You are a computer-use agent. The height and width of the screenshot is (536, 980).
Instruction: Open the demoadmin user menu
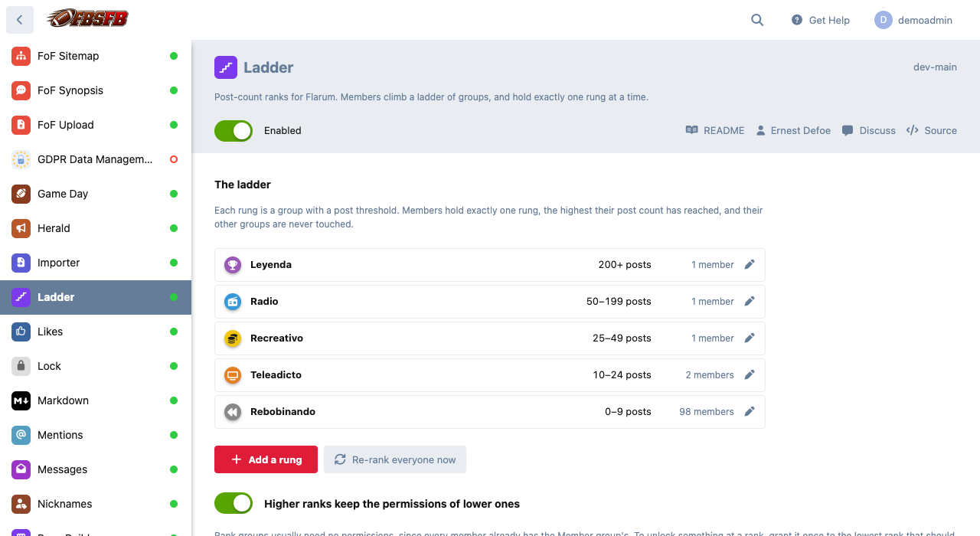(913, 20)
